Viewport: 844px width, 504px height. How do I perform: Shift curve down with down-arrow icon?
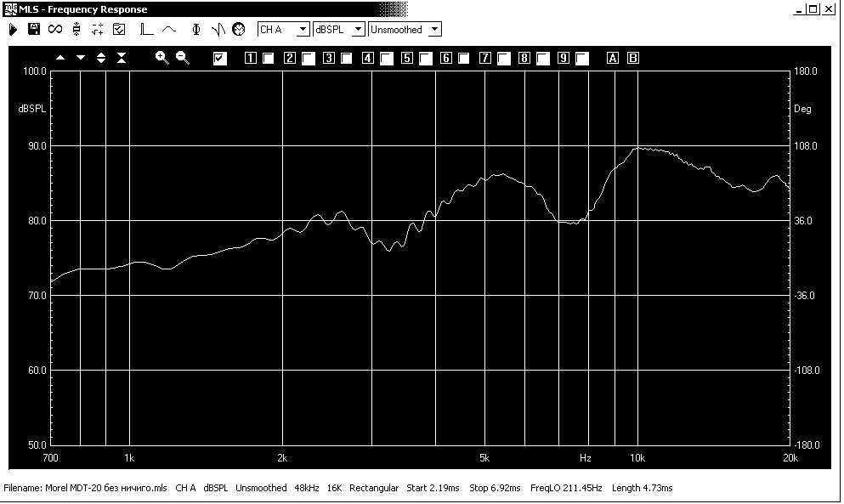point(81,58)
